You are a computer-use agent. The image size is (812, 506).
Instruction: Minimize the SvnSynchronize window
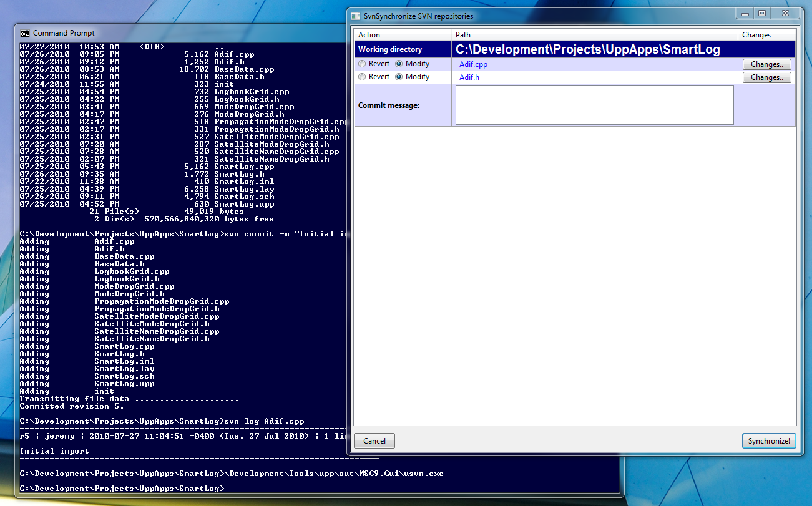pos(745,13)
